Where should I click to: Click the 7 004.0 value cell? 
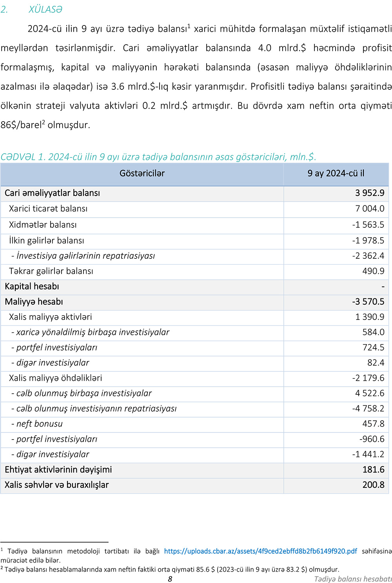point(370,209)
